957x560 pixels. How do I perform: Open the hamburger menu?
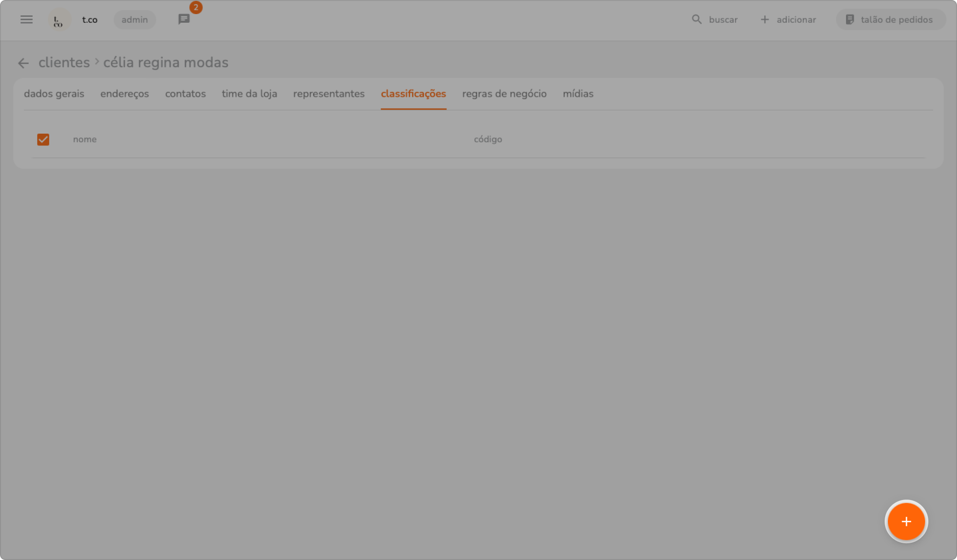pos(26,20)
